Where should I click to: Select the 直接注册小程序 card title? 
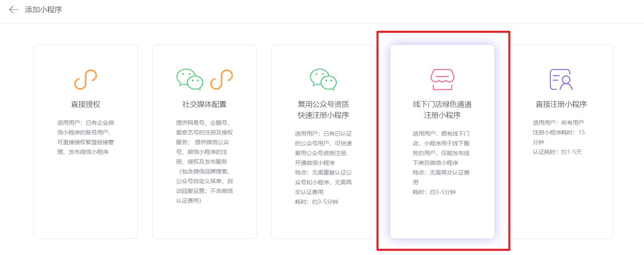(x=561, y=104)
